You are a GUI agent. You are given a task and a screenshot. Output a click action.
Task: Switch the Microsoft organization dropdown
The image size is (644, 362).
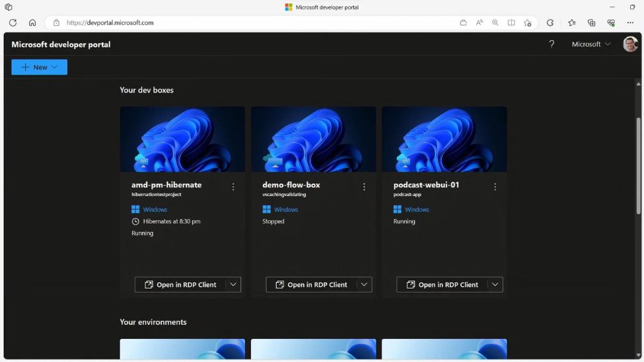click(x=591, y=44)
